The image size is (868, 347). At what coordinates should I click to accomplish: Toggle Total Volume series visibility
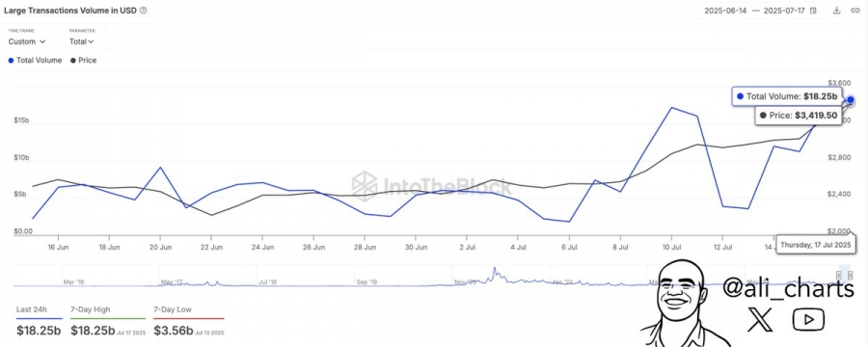[35, 61]
